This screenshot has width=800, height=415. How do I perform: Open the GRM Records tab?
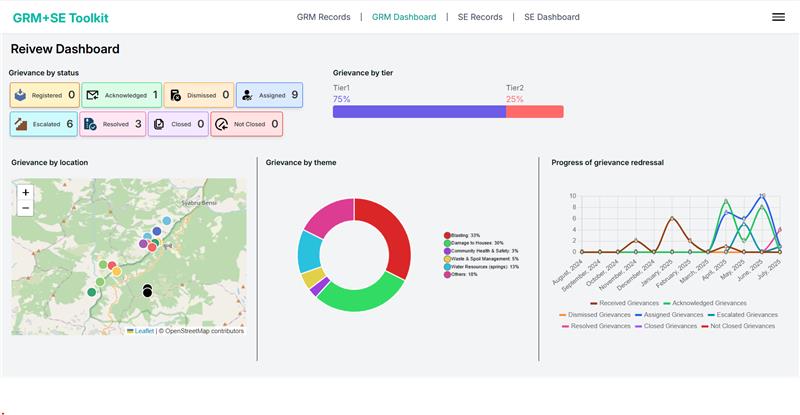323,17
